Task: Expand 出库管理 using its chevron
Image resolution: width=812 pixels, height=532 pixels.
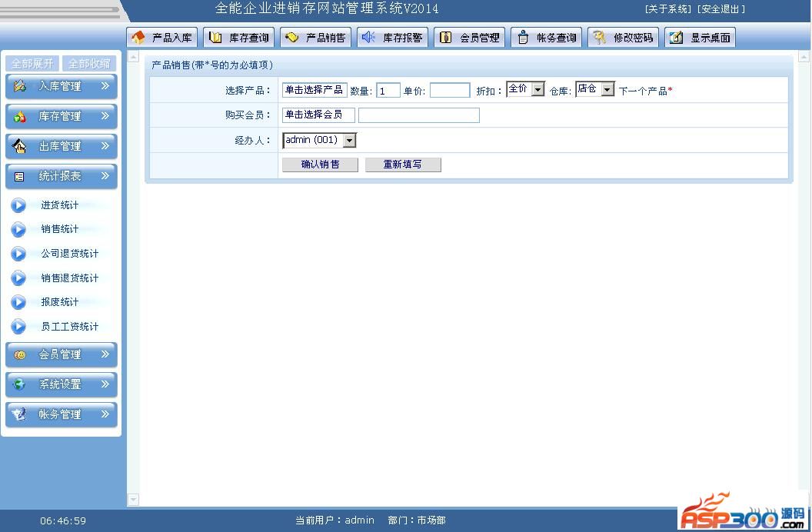Action: (x=105, y=146)
